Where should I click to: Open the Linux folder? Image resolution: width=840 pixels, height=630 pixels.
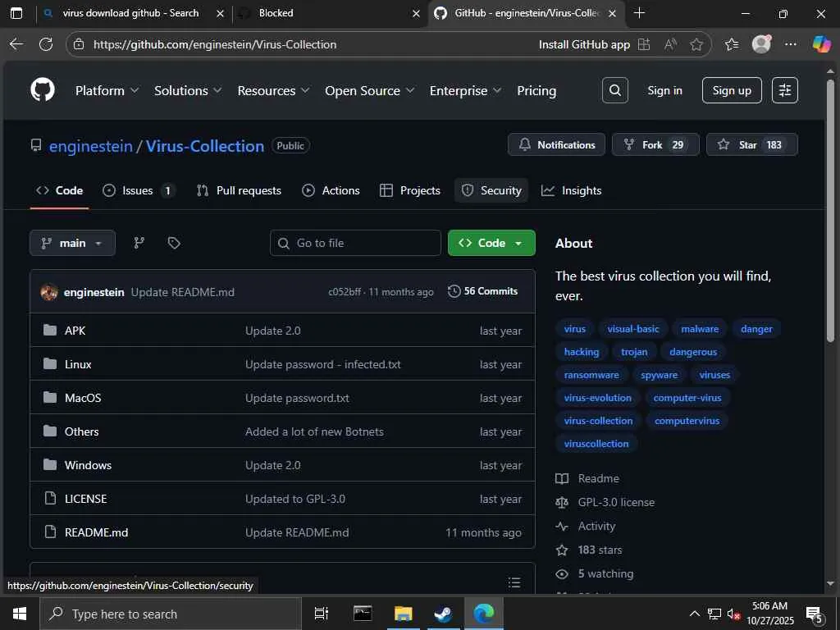pos(78,364)
